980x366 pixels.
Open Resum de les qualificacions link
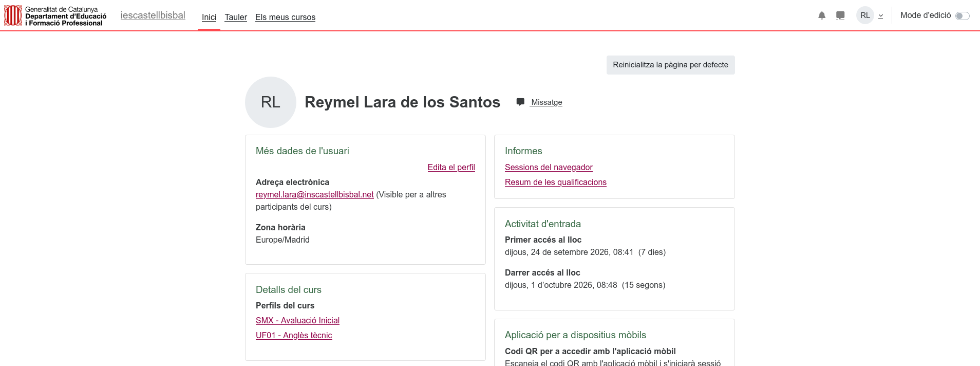pos(556,182)
